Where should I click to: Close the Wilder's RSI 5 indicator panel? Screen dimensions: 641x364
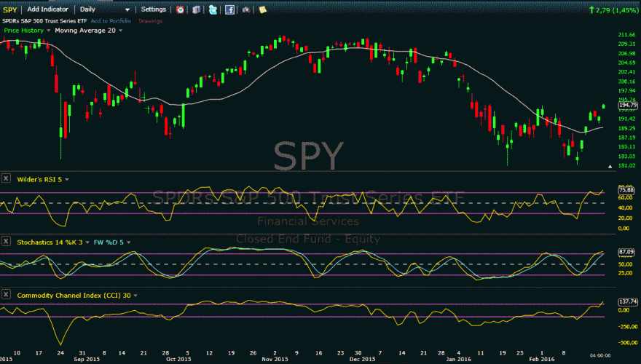(6, 178)
